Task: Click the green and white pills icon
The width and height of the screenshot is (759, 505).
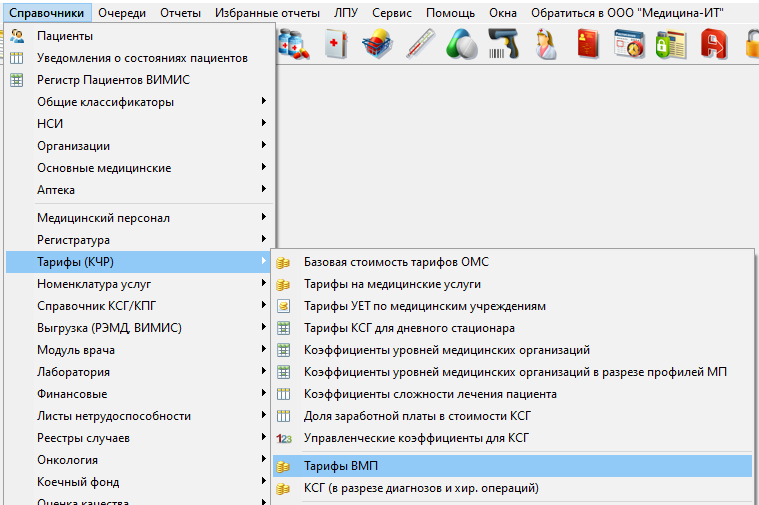Action: (x=461, y=45)
